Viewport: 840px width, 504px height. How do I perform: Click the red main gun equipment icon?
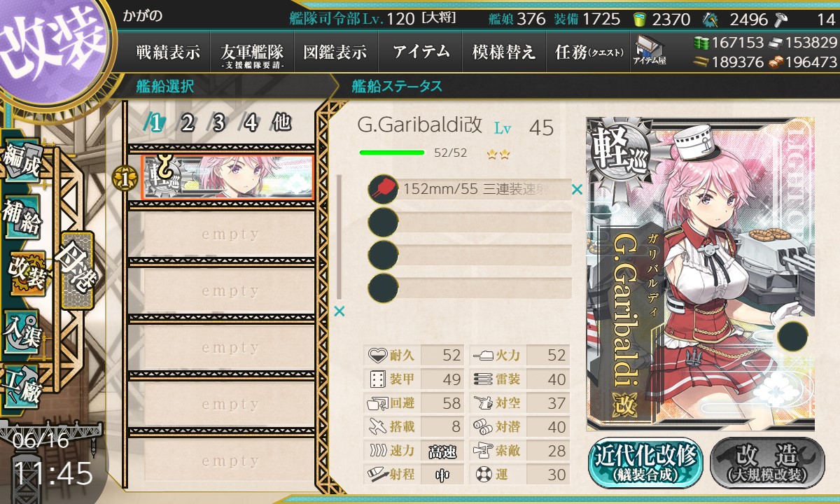383,189
